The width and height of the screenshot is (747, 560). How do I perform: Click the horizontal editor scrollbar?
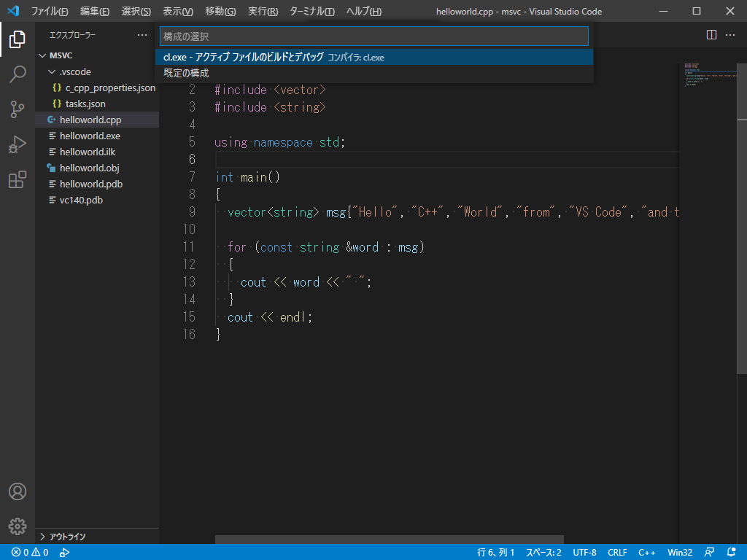point(390,540)
